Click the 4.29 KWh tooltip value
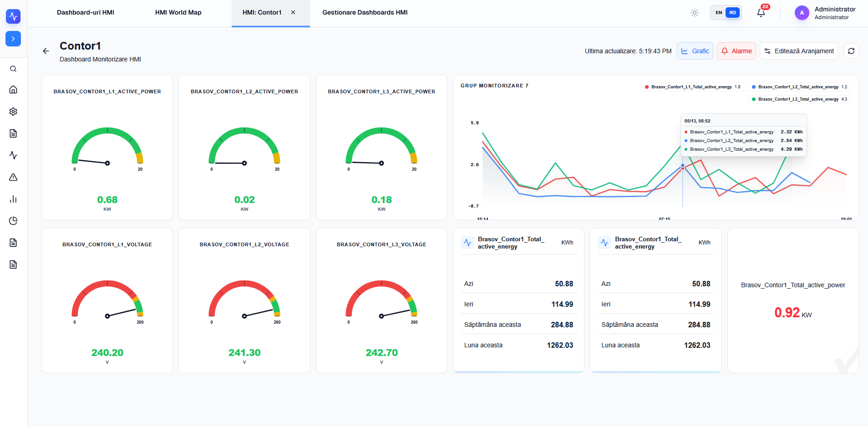This screenshot has height=427, width=868. [x=792, y=149]
